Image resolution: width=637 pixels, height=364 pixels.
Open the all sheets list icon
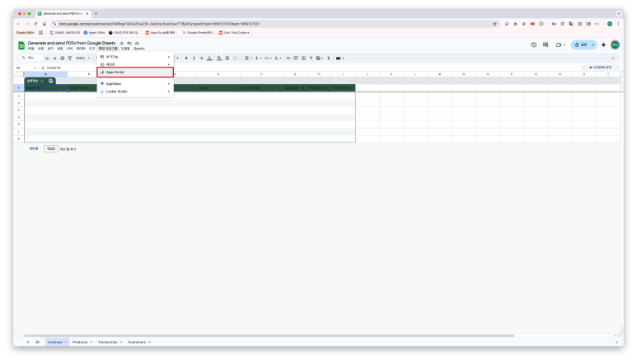click(37, 341)
